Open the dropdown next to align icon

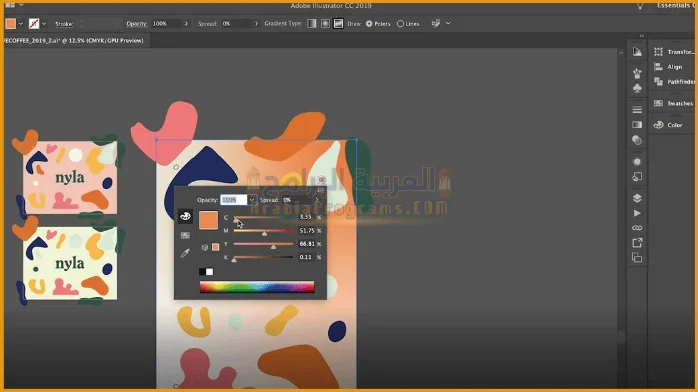(448, 24)
